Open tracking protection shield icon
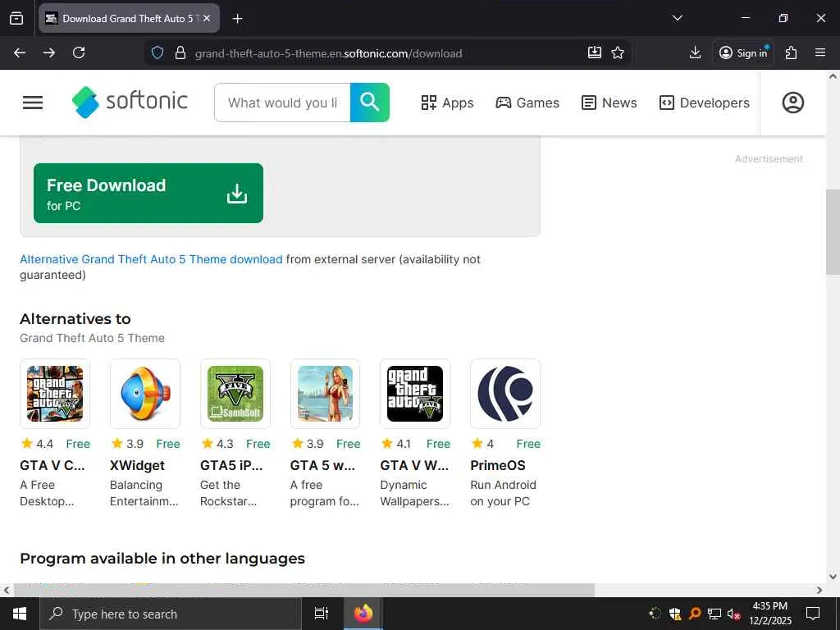Screen dimensions: 840x630 pyautogui.click(x=157, y=52)
